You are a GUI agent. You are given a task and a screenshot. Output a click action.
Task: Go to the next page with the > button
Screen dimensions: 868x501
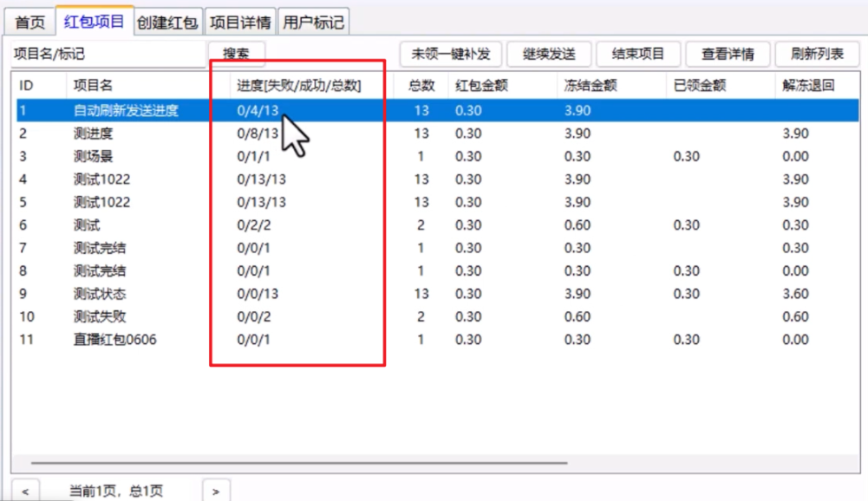tap(216, 491)
